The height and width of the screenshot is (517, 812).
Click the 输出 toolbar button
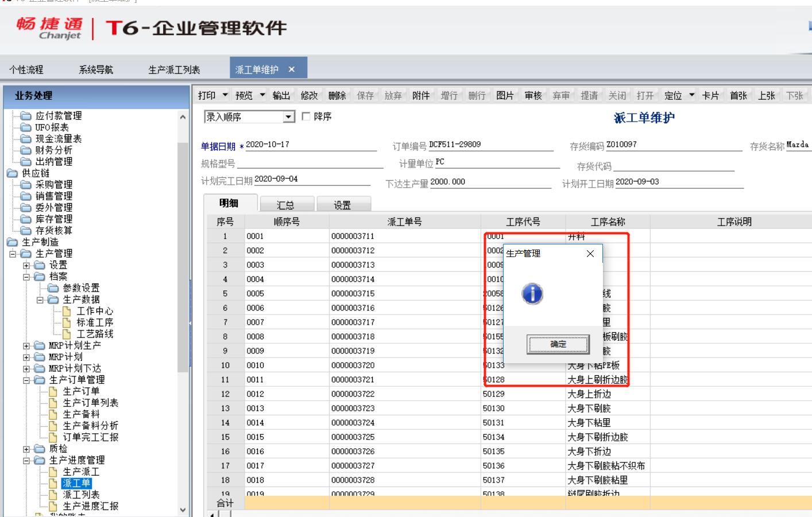(281, 95)
